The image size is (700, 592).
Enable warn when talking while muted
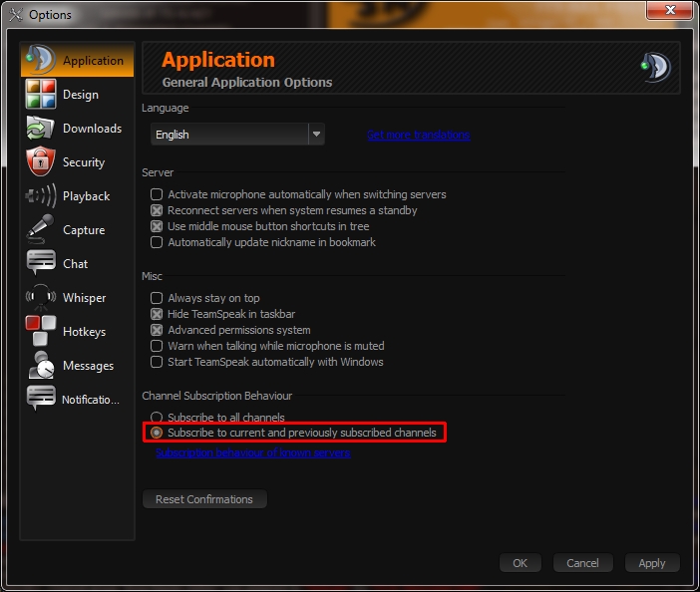pos(157,346)
